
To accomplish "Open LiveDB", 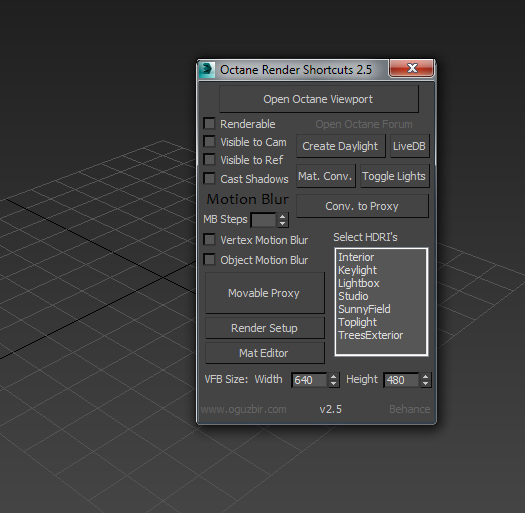I will click(x=410, y=146).
